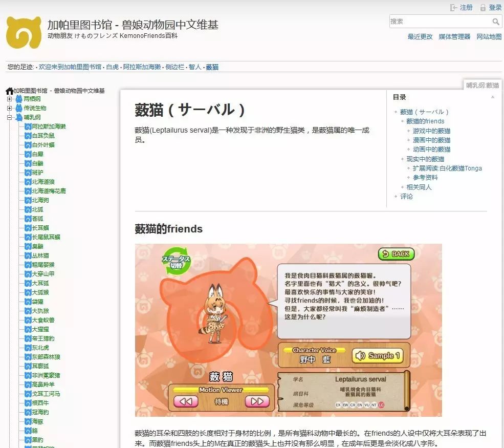Click the page icon beside 高鼻羚羊
Screen dimensions: 504x448
pyautogui.click(x=28, y=385)
